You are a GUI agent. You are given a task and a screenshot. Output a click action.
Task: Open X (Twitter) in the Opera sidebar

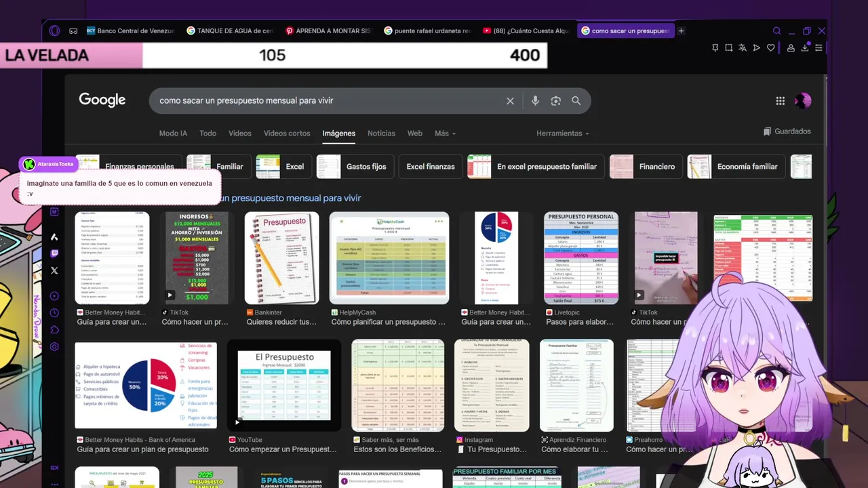coord(54,270)
